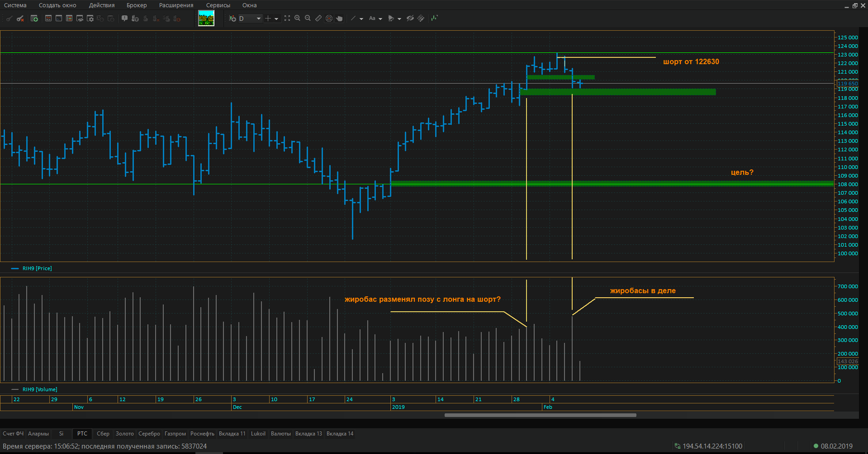Switch to the Счет ФЧ tab

tap(13, 433)
